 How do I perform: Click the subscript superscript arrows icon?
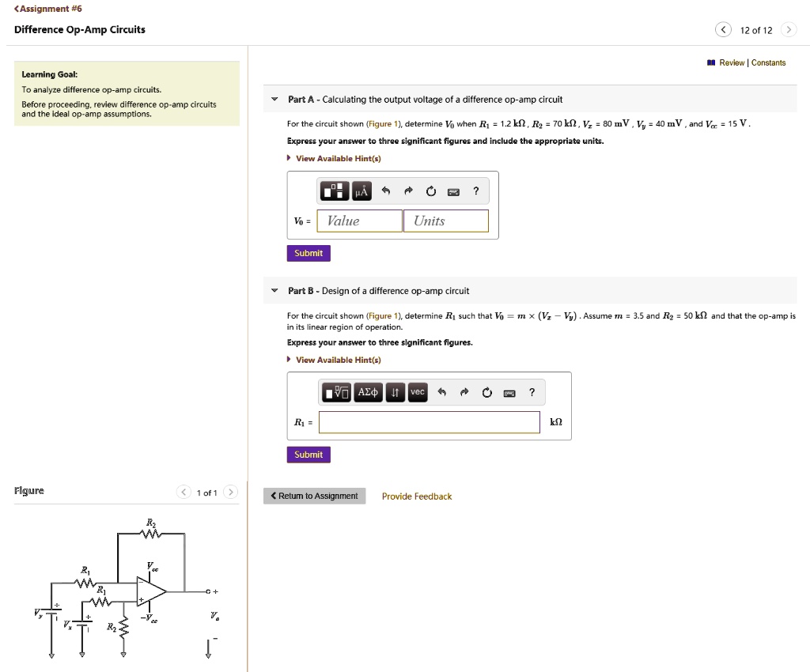coord(395,392)
